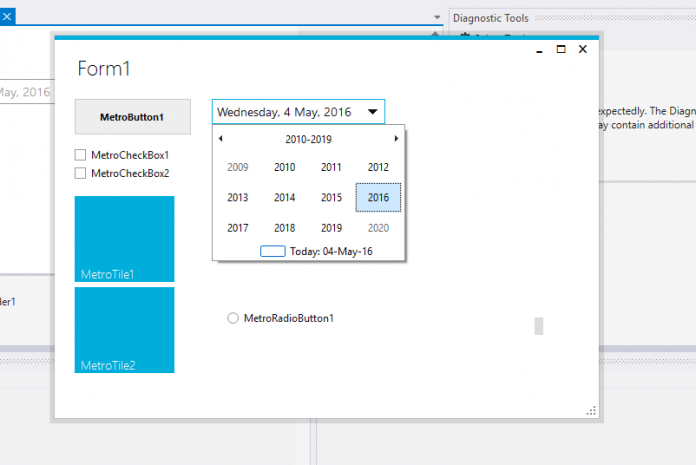This screenshot has height=465, width=696.
Task: Minimize the Form1 window
Action: tap(540, 49)
